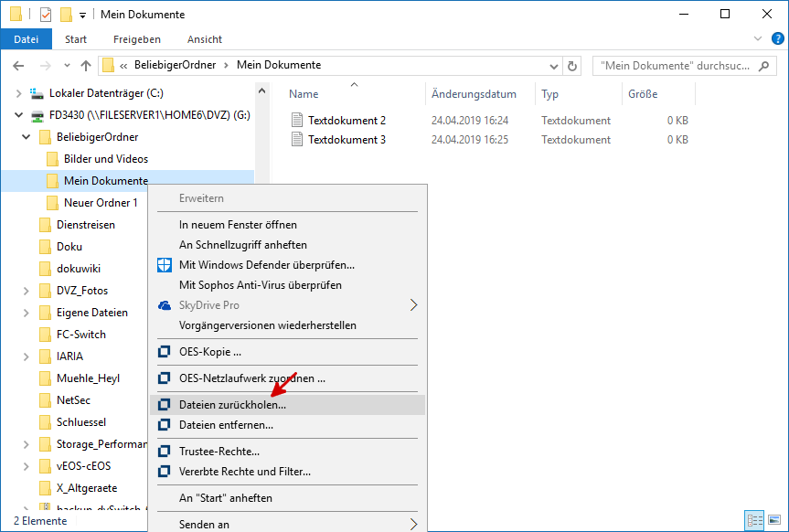Open the address bar history dropdown
789x532 pixels.
[554, 66]
